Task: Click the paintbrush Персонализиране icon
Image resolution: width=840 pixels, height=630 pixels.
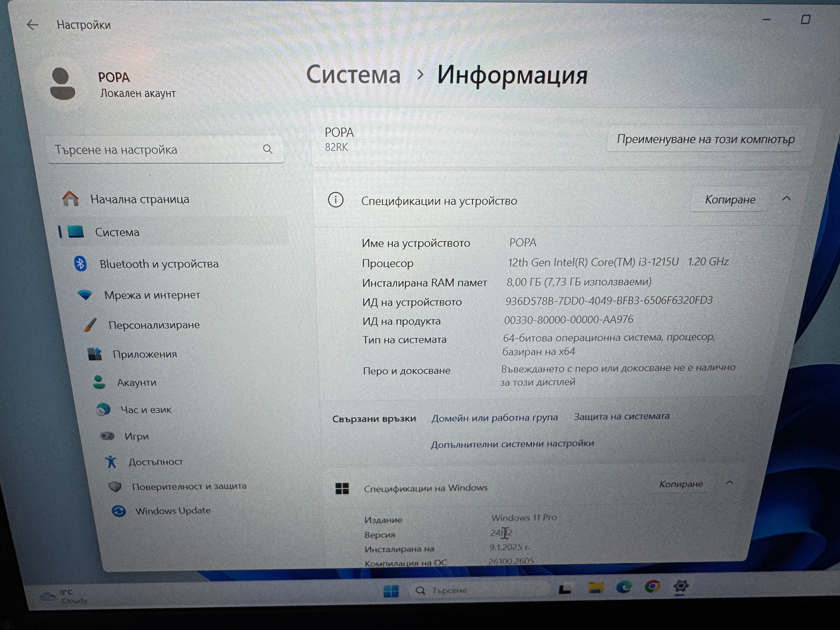Action: [x=90, y=325]
